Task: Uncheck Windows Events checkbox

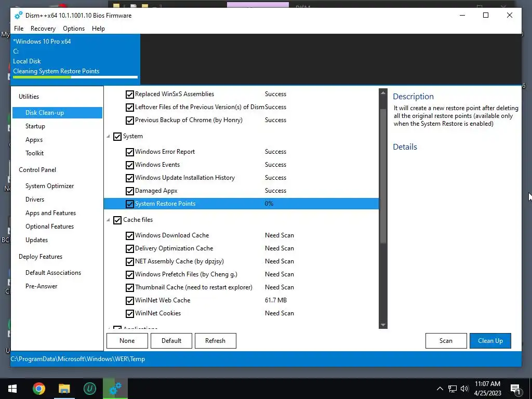Action: (129, 165)
